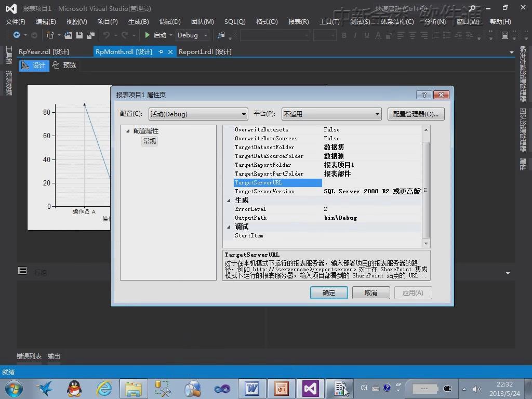Open the 配置(C) combo box
This screenshot has width=532, height=399.
tap(198, 114)
